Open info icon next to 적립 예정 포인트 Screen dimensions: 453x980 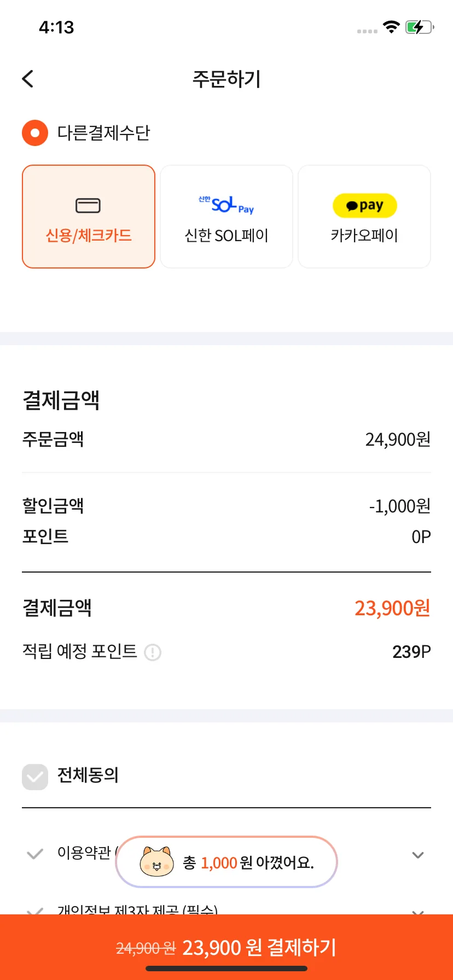152,652
